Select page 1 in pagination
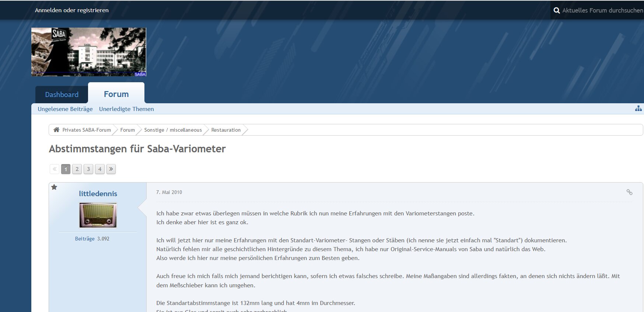This screenshot has height=312, width=644. click(66, 169)
